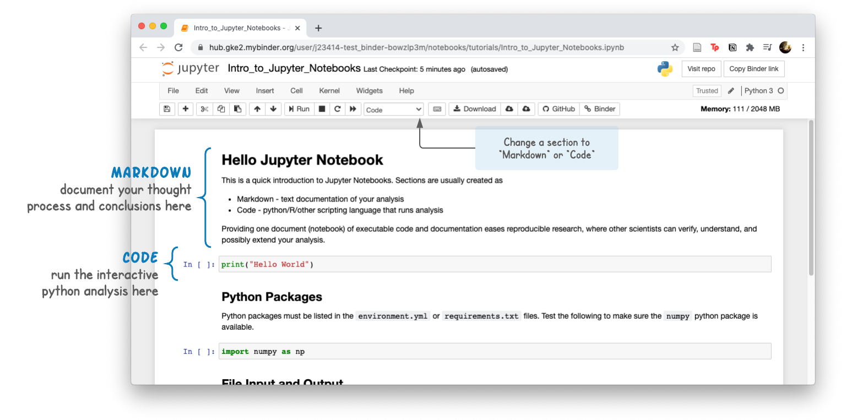Run the selected cell

(x=299, y=109)
